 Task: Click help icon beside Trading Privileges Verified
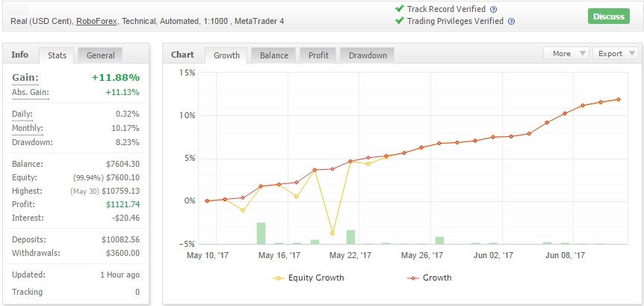click(511, 22)
